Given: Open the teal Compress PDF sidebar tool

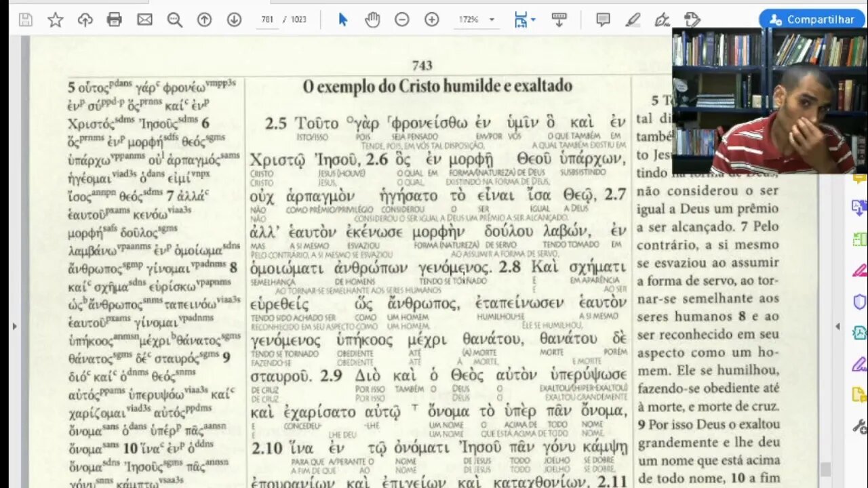Looking at the screenshot, I should (859, 332).
